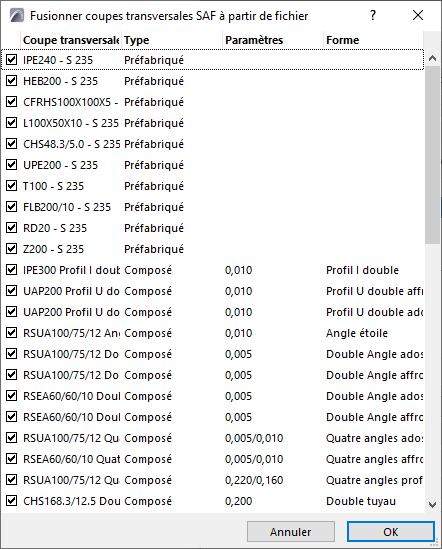The width and height of the screenshot is (442, 549).
Task: Click the scrollbar down arrow
Action: pos(433,505)
